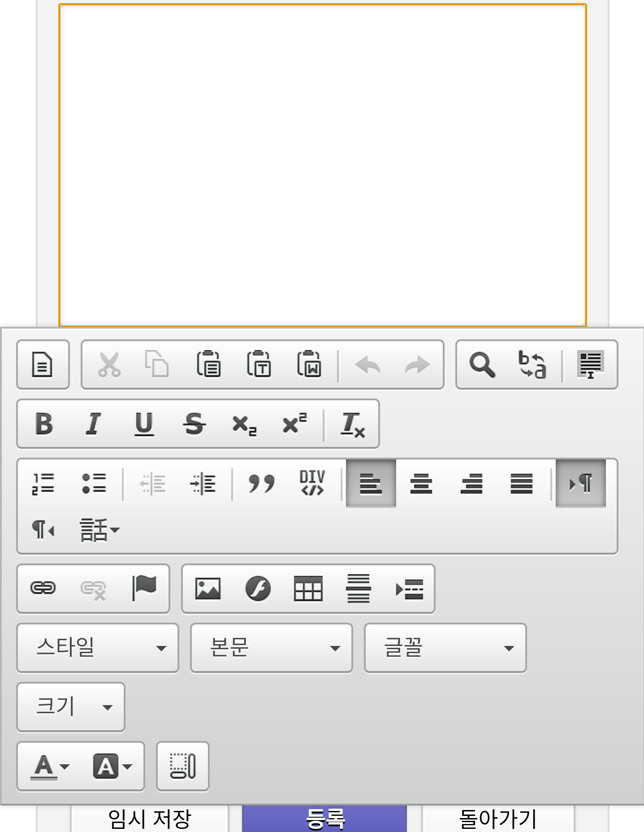This screenshot has width=644, height=832.
Task: Click the Remove Format icon
Action: (352, 424)
